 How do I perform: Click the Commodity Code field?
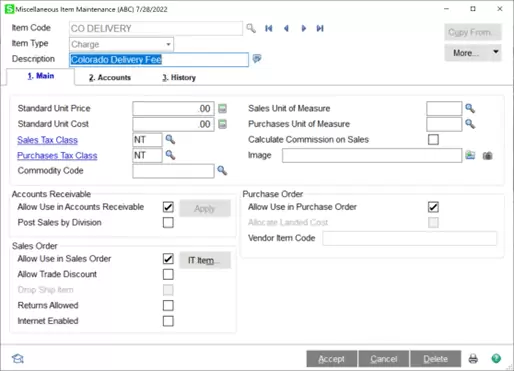pyautogui.click(x=173, y=171)
